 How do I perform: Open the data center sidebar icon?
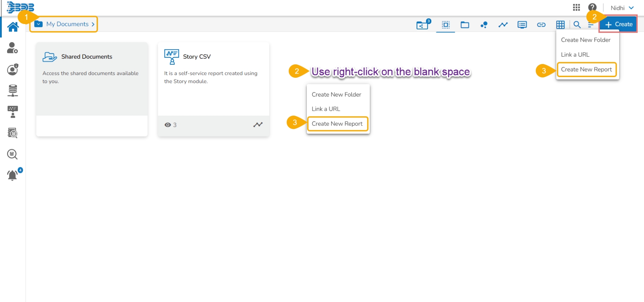point(13,91)
